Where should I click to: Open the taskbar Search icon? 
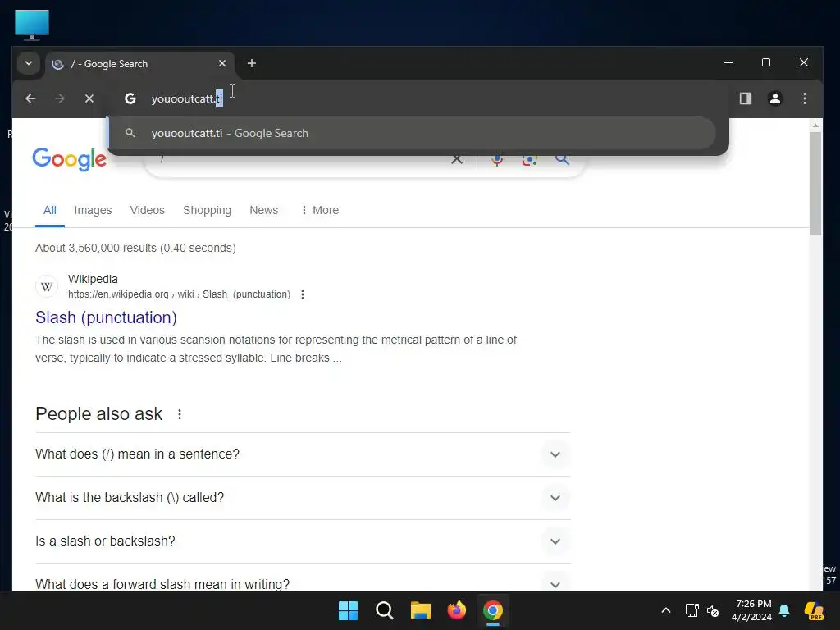tap(384, 610)
